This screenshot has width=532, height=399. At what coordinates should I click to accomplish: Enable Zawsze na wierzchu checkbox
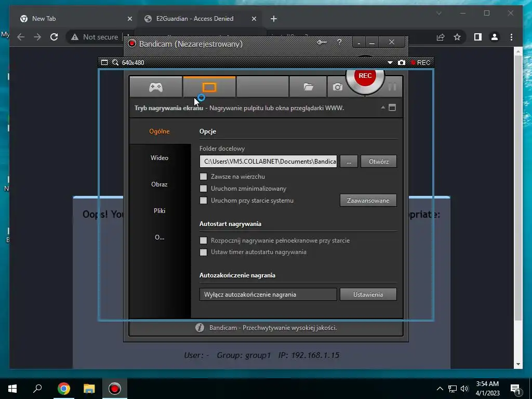click(203, 177)
